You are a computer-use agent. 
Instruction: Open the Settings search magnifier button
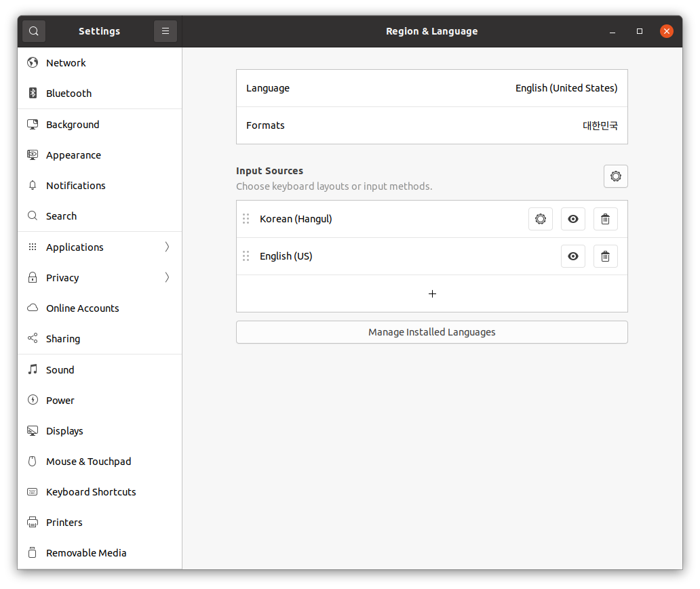[33, 31]
